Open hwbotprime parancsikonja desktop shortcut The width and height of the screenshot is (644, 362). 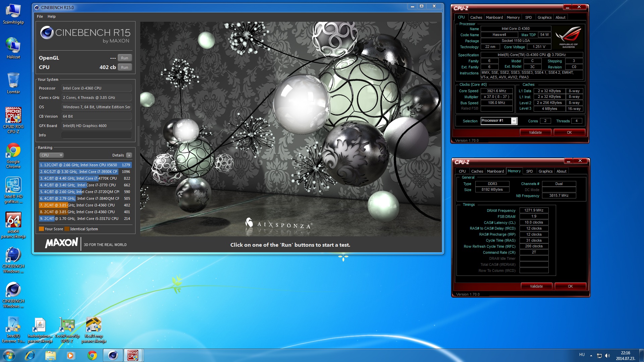[40, 330]
